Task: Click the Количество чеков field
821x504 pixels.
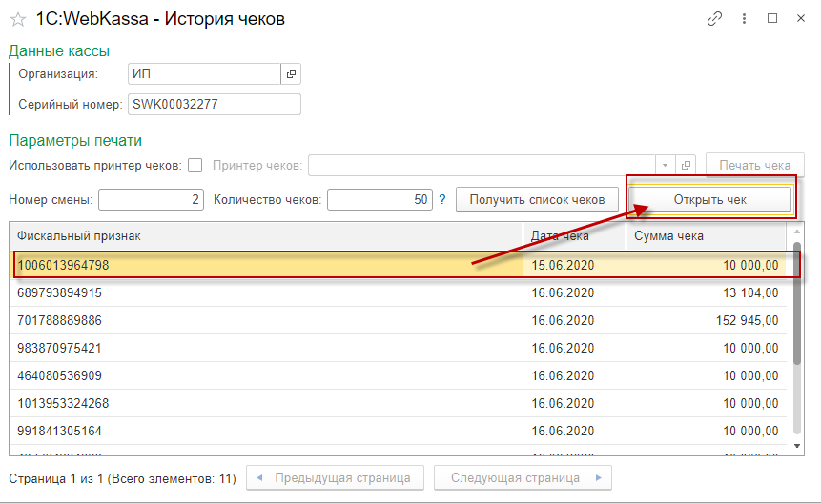Action: pos(380,199)
